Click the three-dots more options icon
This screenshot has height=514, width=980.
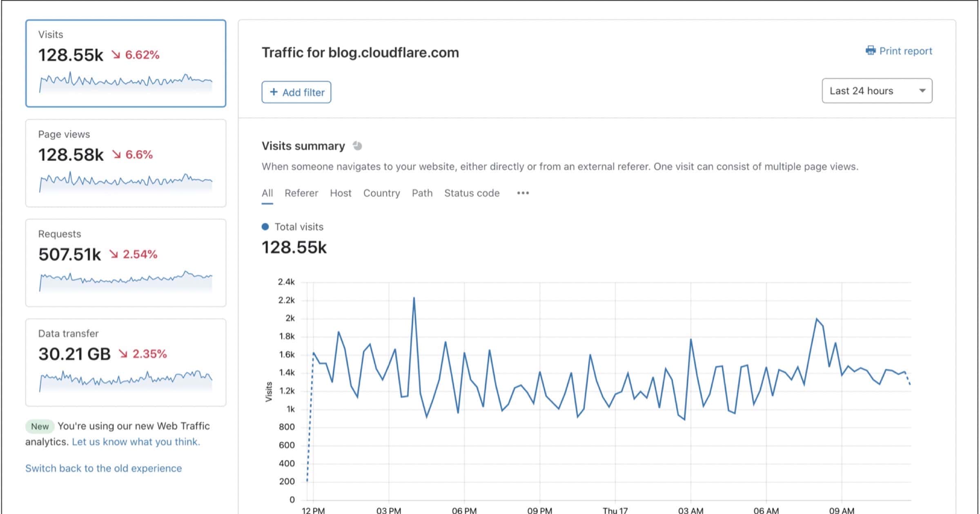(x=523, y=193)
